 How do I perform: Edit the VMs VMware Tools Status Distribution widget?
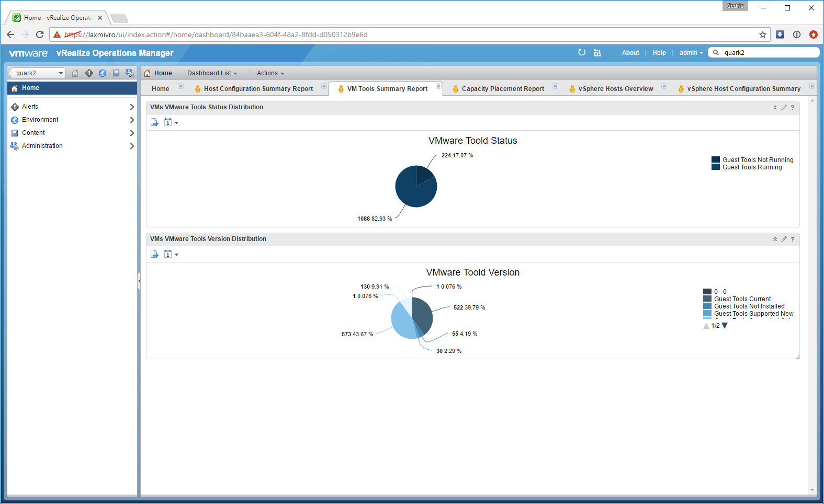coord(784,108)
